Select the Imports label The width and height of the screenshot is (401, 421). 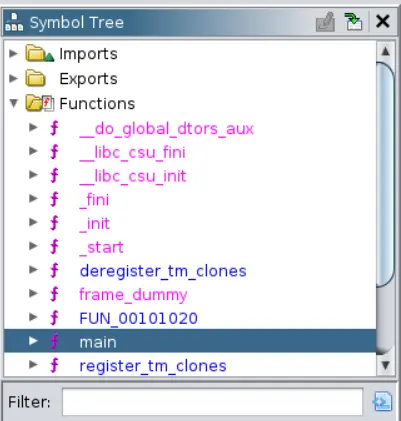point(88,54)
